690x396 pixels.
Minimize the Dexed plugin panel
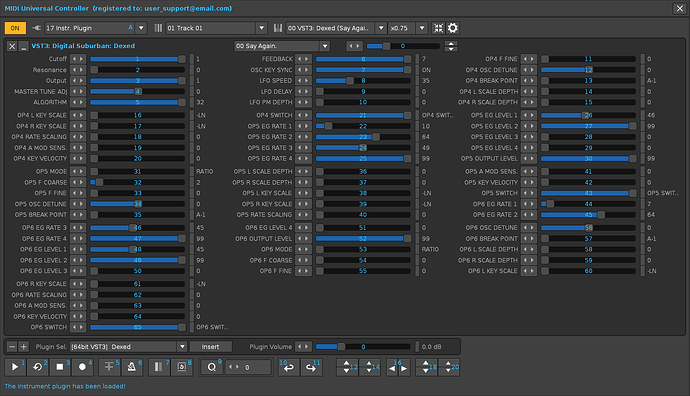pos(24,46)
